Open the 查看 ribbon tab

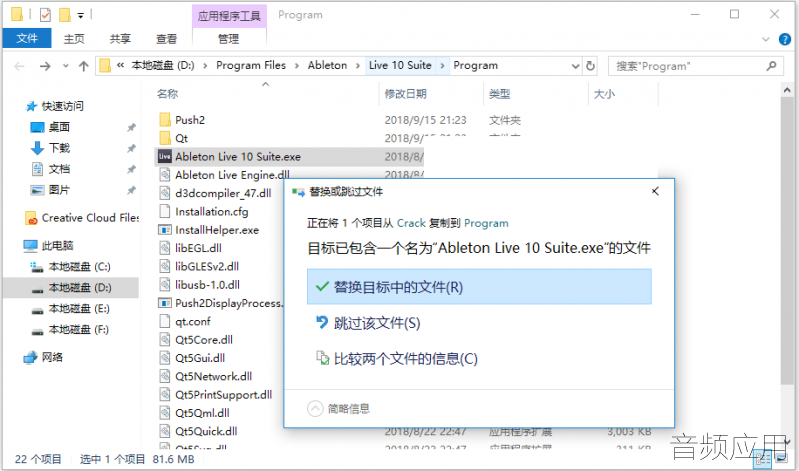(166, 39)
